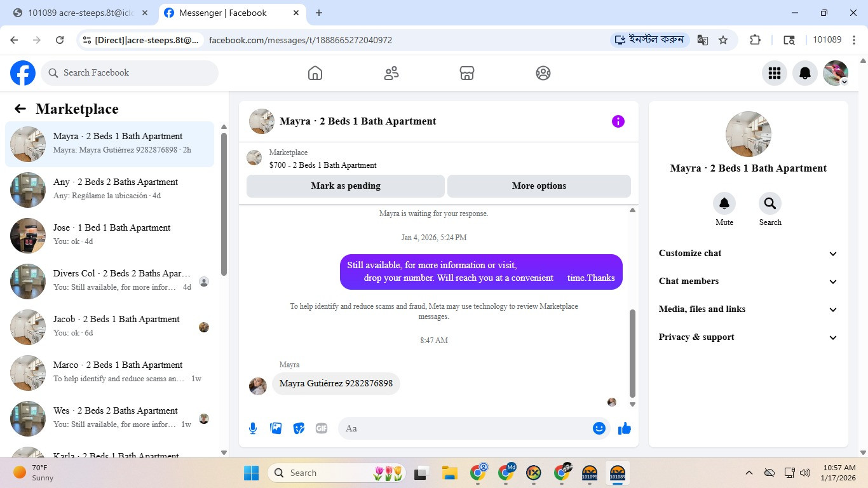Expand Media, files and links section

749,309
